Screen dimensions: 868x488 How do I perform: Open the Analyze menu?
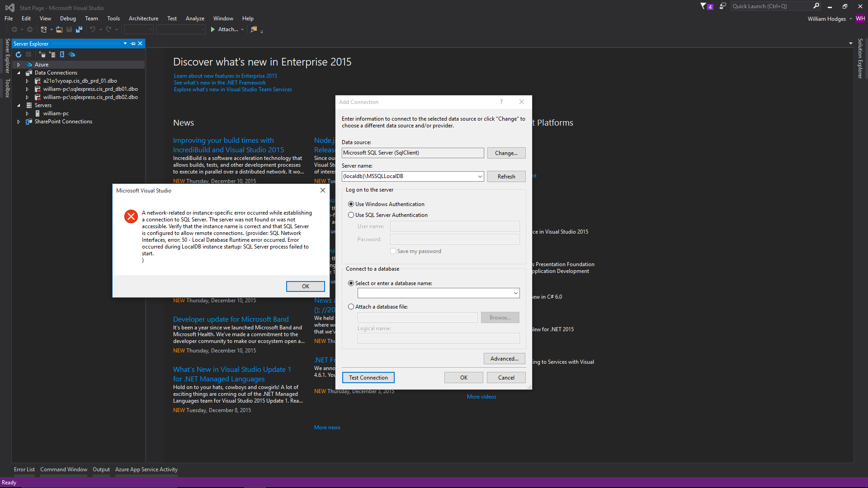[194, 19]
